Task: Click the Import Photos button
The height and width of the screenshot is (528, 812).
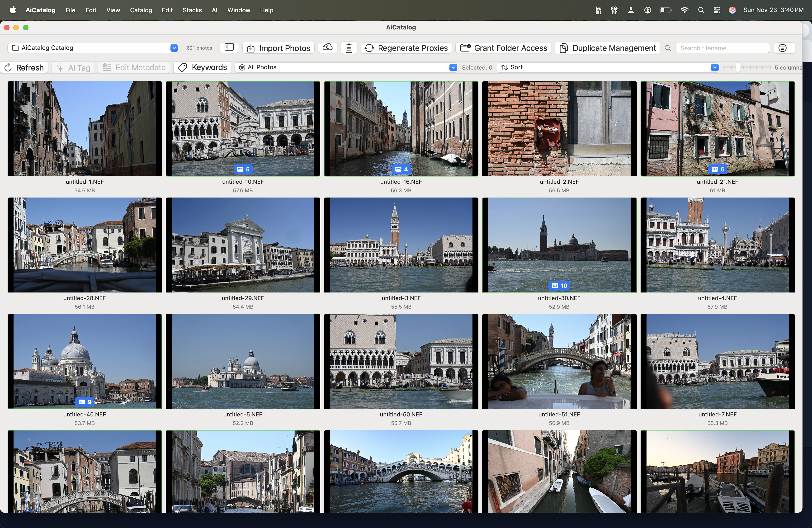Action: click(279, 48)
